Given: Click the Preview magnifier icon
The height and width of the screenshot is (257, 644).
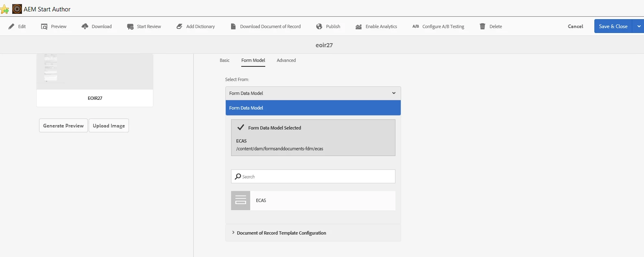Looking at the screenshot, I should click(44, 26).
